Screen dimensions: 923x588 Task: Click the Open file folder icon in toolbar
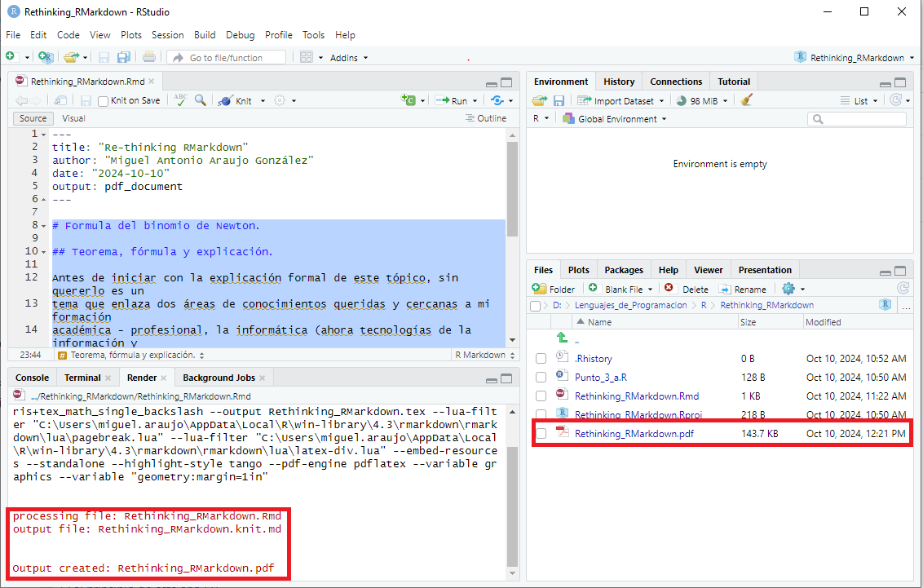click(72, 57)
